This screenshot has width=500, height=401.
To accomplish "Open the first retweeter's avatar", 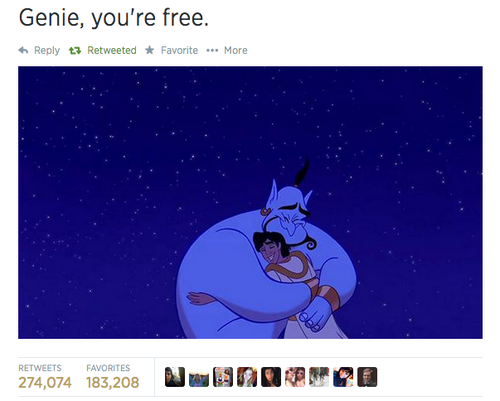I will (x=175, y=377).
